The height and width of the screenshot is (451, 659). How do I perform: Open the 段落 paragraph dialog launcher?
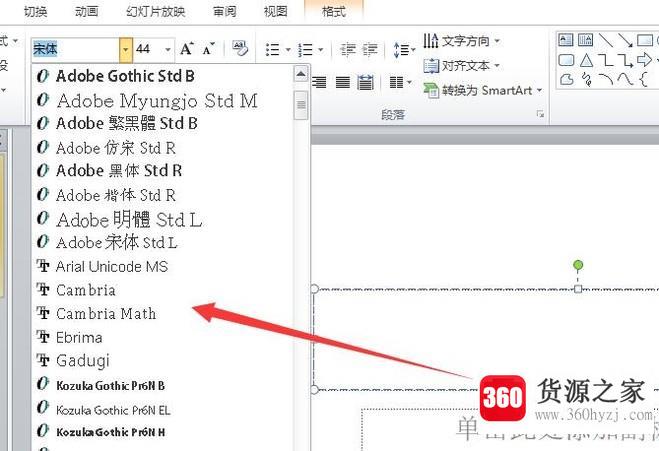point(540,114)
